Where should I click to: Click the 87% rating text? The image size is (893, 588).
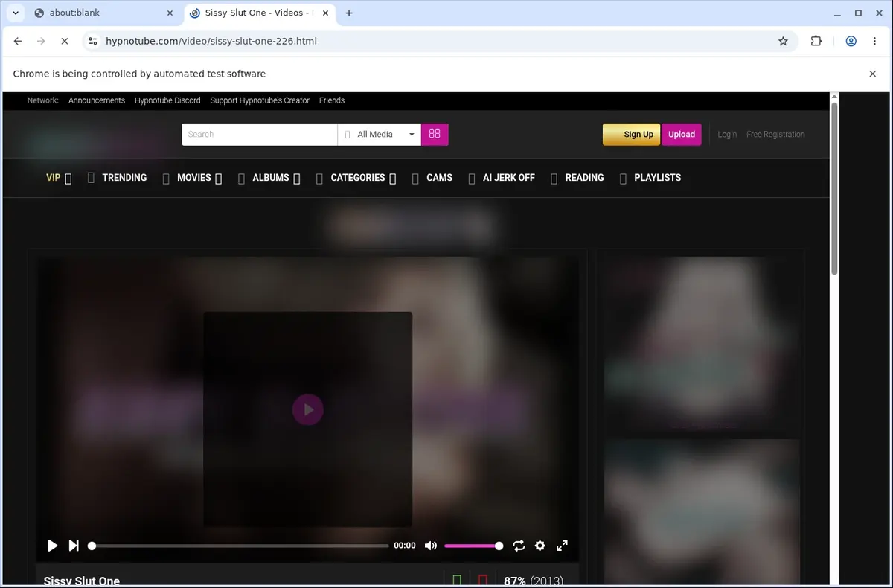(515, 581)
